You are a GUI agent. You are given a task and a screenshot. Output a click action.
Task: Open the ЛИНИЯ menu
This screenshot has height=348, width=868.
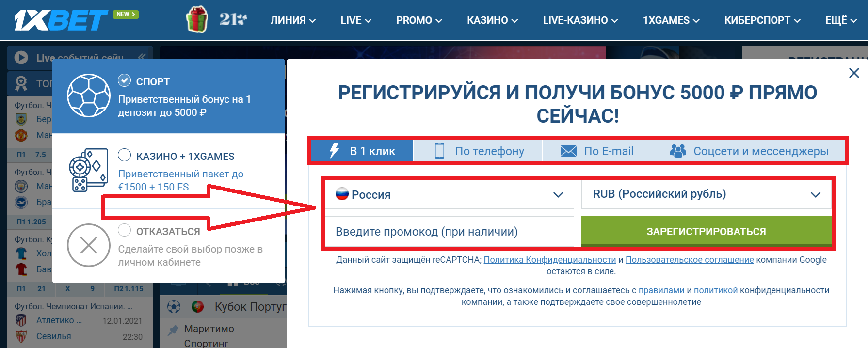click(x=293, y=20)
